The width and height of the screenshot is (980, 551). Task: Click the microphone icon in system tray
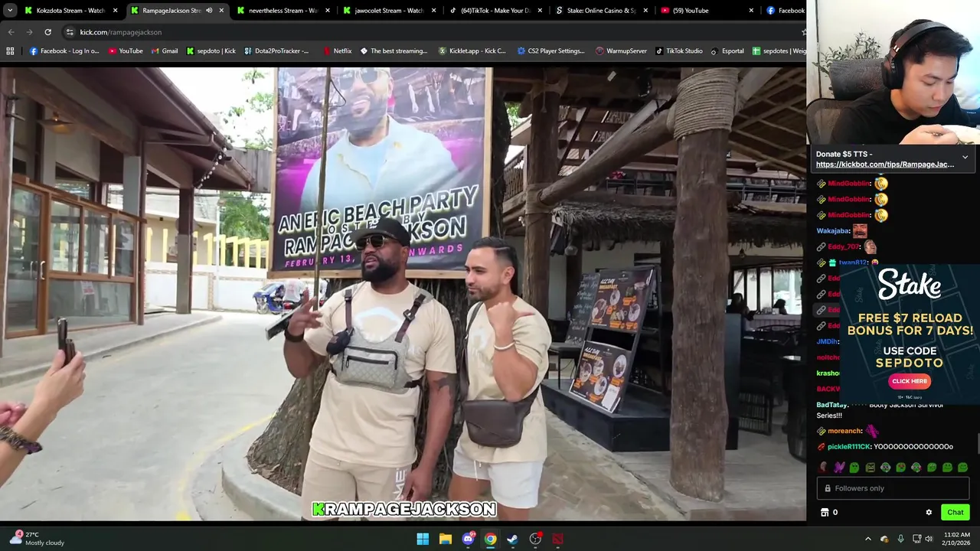pos(900,539)
